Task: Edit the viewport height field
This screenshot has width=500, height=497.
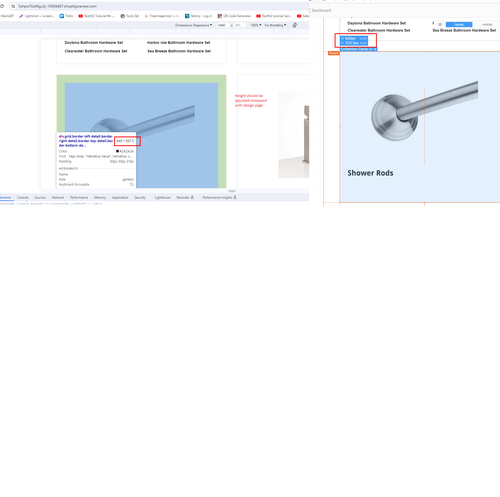Action: tap(240, 25)
